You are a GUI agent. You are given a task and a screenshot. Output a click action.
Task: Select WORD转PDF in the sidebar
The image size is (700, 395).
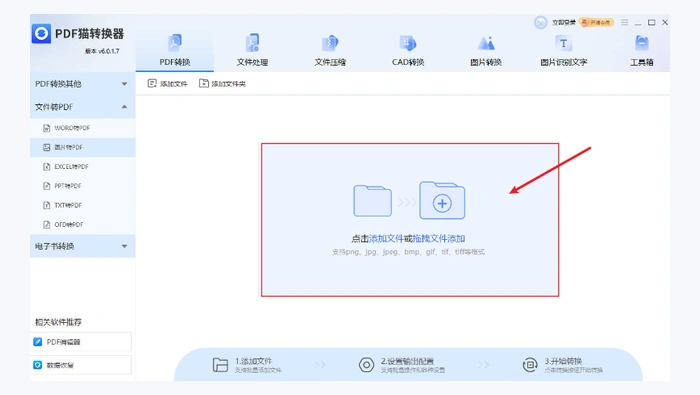[x=83, y=128]
